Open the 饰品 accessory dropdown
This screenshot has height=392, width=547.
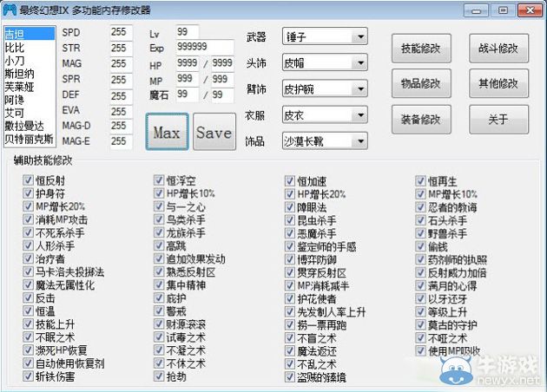point(325,141)
